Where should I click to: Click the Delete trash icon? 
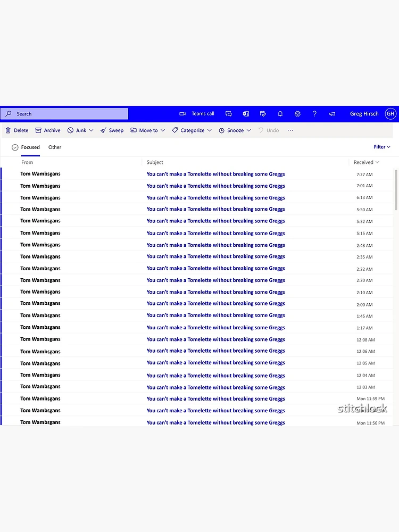tap(8, 130)
